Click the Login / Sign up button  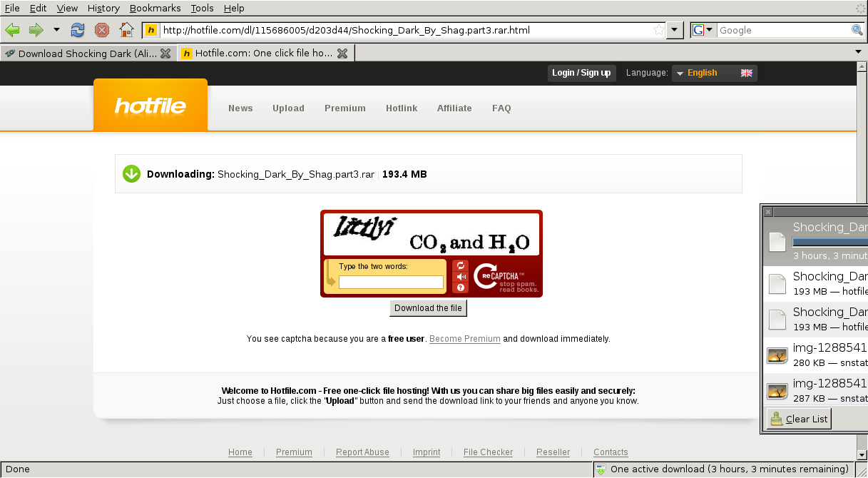point(581,73)
